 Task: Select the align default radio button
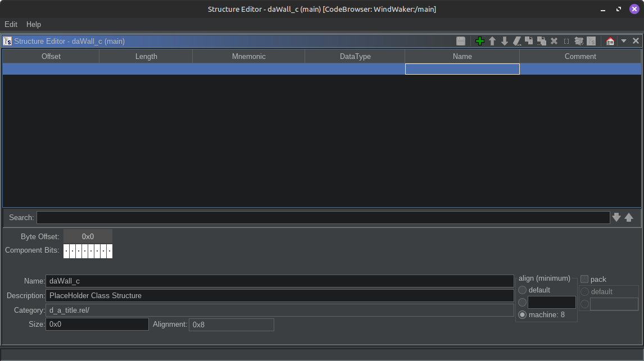(522, 290)
